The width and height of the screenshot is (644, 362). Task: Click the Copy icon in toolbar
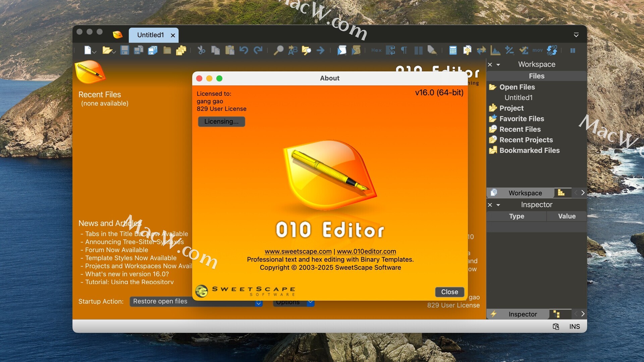(215, 50)
